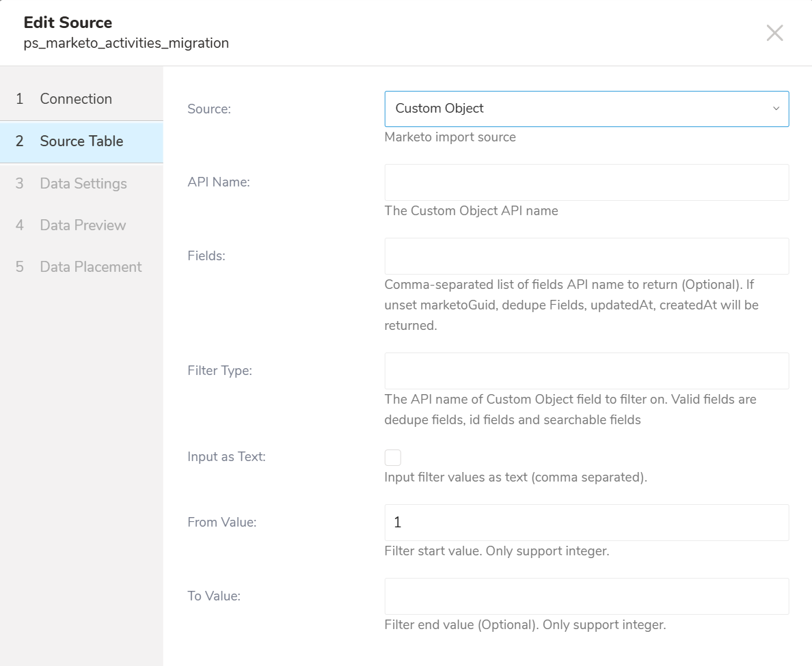The image size is (812, 666).
Task: Click the "Input as Text:" label
Action: pyautogui.click(x=226, y=457)
